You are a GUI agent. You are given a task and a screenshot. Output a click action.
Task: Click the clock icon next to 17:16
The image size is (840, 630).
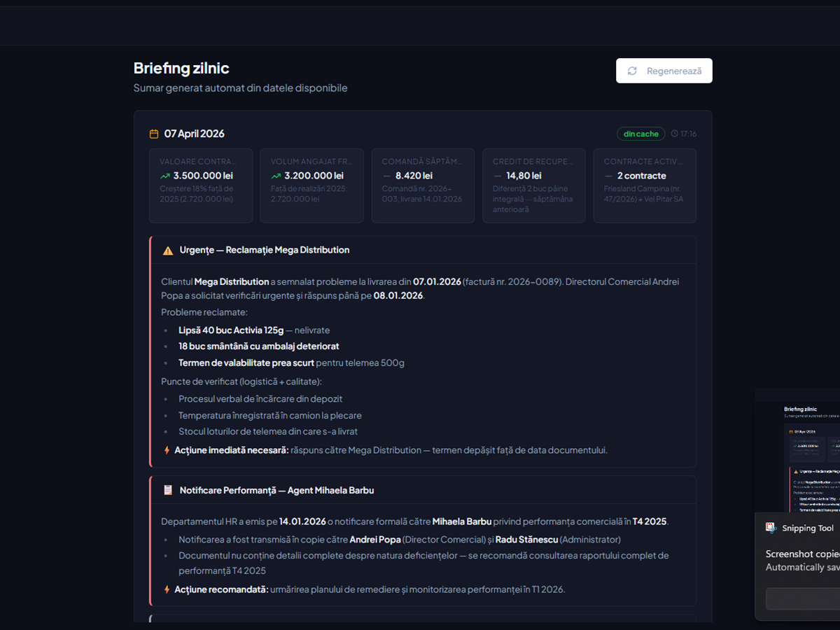675,134
